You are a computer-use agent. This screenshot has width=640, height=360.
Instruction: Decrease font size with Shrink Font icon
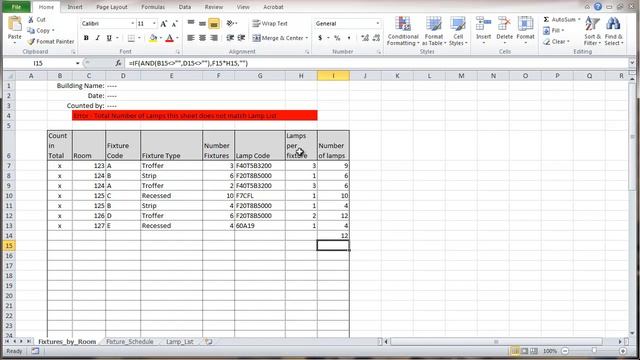click(175, 24)
